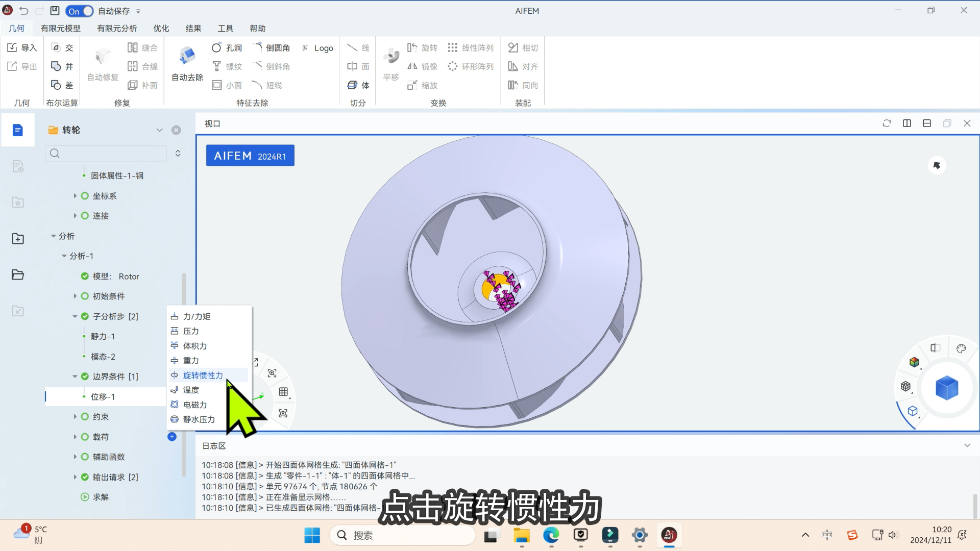
Task: Open the 转轮 project dropdown chevron
Action: point(159,130)
